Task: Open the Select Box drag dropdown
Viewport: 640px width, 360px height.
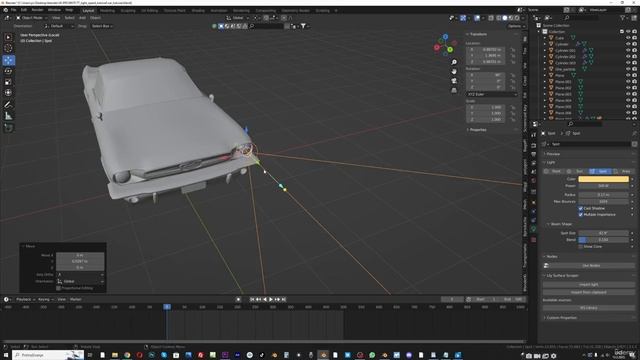Action: (x=102, y=26)
